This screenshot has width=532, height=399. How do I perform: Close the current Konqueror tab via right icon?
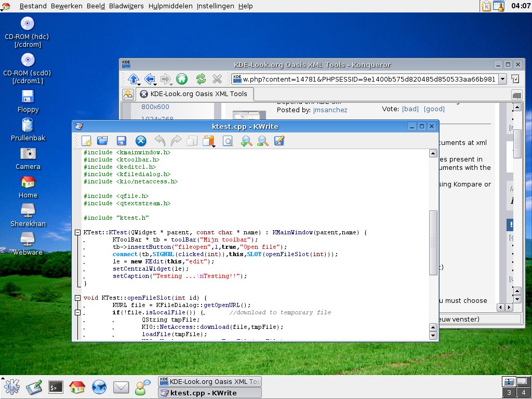516,96
